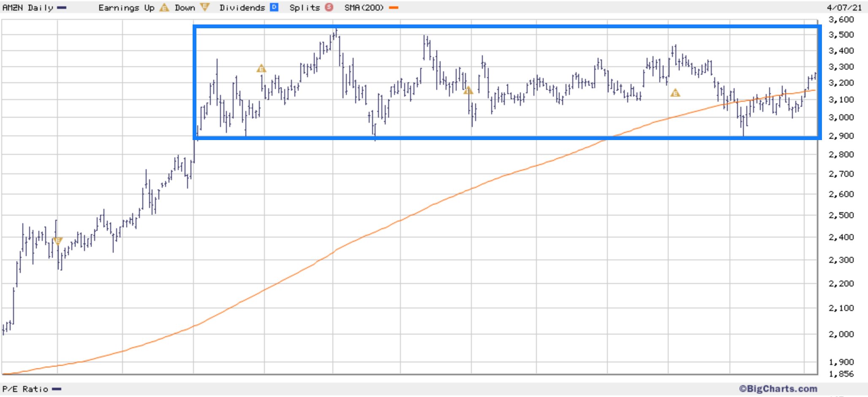Click the AMZN Daily legend line swatch
This screenshot has height=397, width=868.
tap(62, 8)
